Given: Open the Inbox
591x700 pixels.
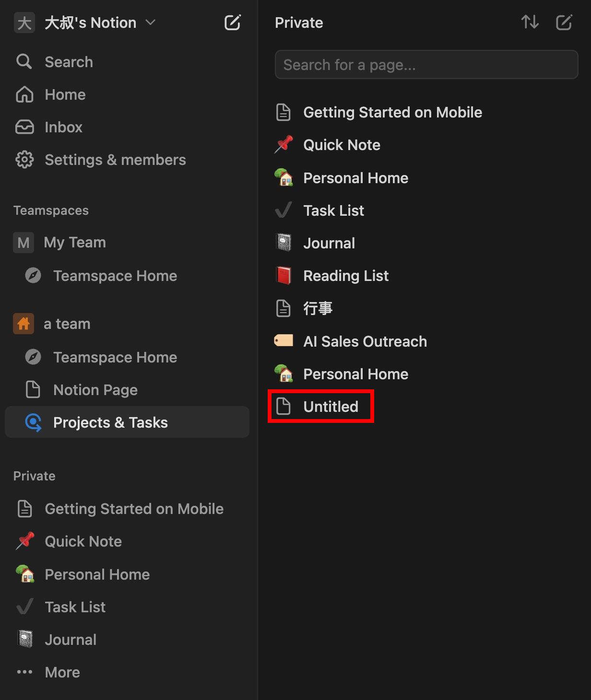Looking at the screenshot, I should [x=63, y=127].
